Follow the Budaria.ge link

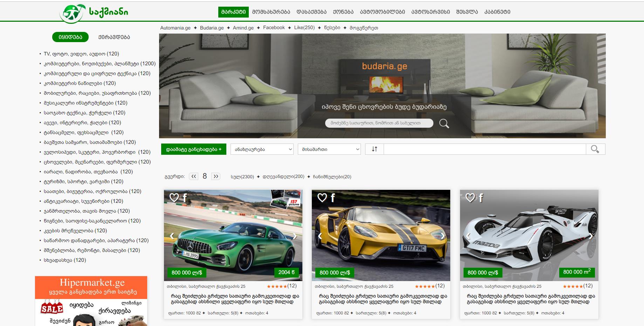tap(212, 28)
